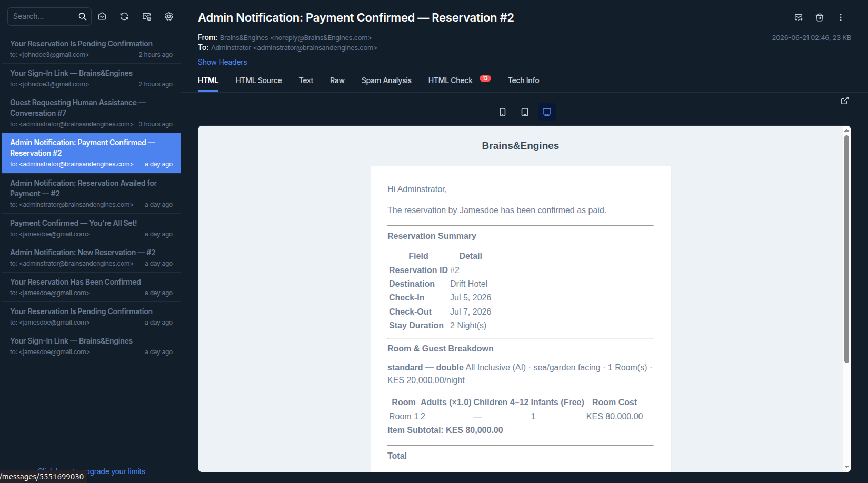The width and height of the screenshot is (868, 483).
Task: Open the Tech Info tab
Action: [x=523, y=80]
